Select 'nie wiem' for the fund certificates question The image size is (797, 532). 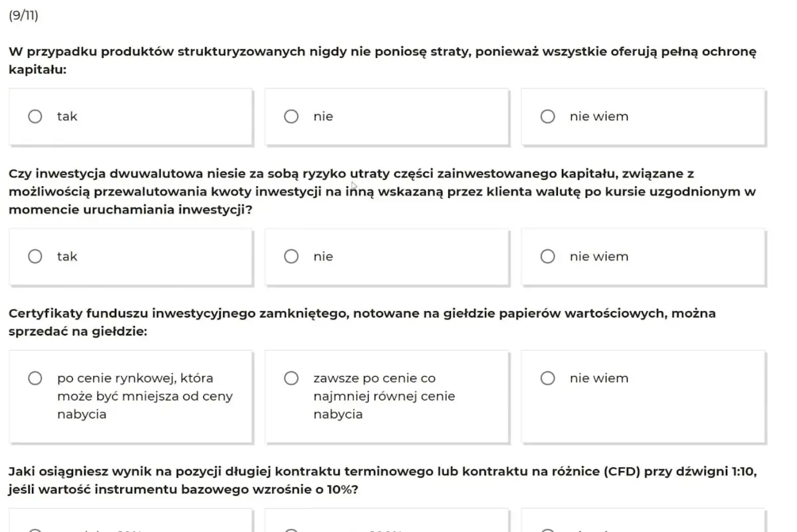click(547, 378)
